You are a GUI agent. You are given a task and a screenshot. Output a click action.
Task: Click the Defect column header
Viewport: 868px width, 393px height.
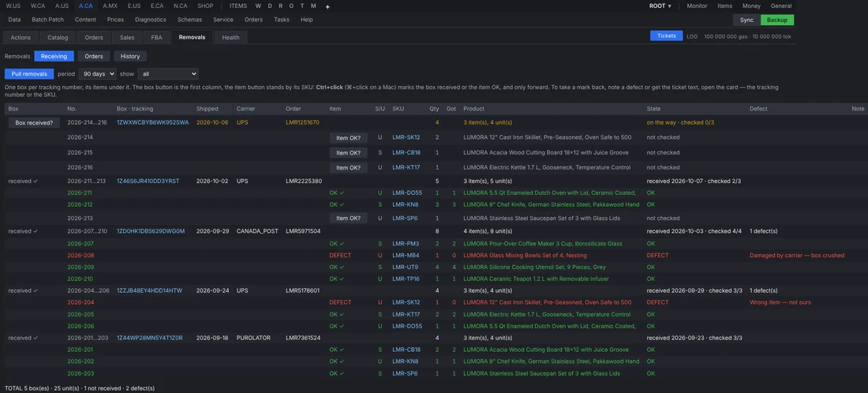coord(758,108)
